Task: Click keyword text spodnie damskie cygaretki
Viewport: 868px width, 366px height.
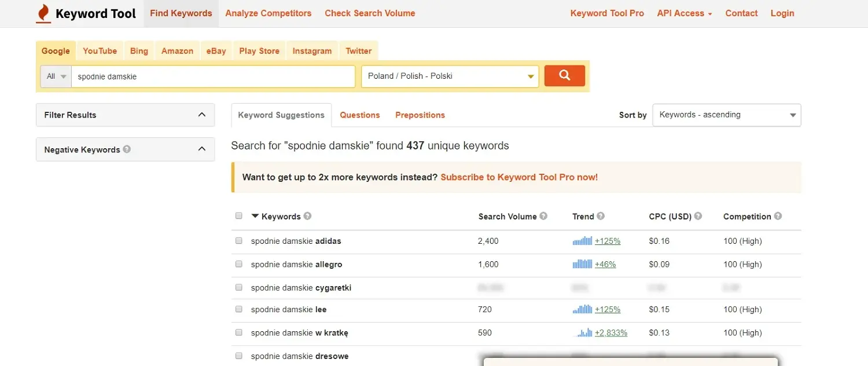Action: 301,287
